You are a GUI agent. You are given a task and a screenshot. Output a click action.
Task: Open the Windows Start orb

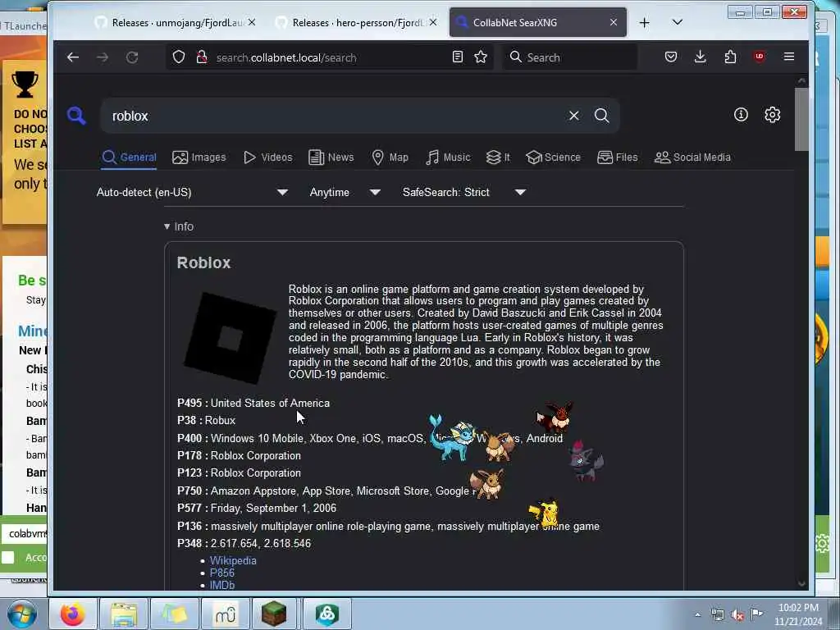pyautogui.click(x=21, y=614)
